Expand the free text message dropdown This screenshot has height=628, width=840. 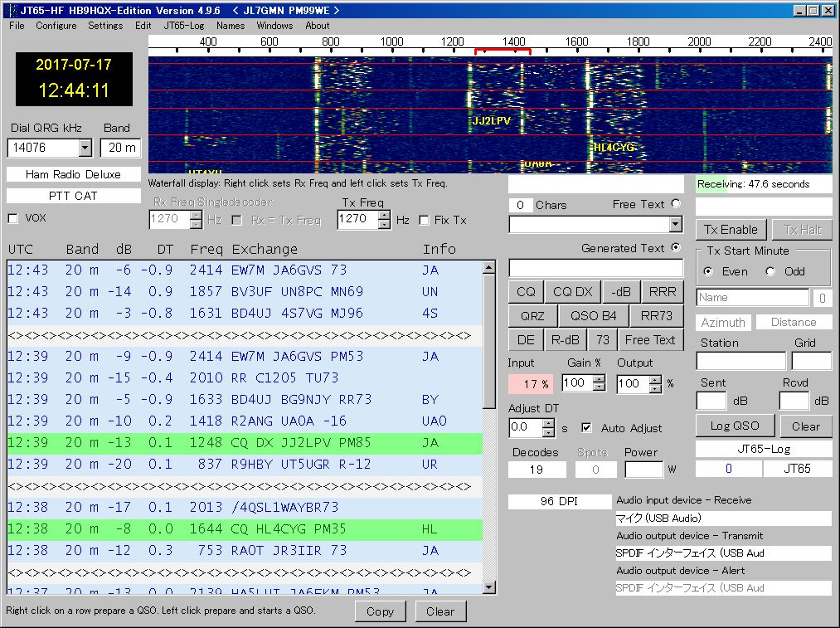(x=676, y=224)
